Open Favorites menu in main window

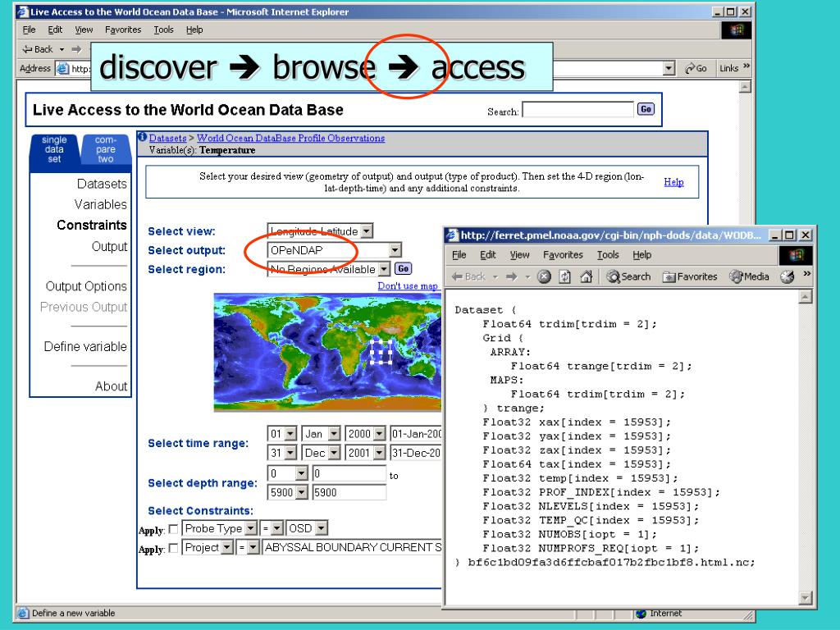pos(123,30)
